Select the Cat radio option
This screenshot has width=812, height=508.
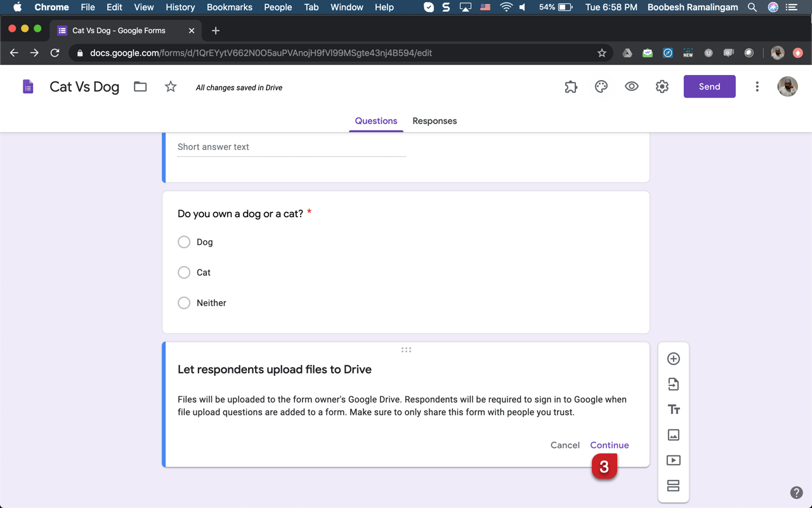coord(184,272)
